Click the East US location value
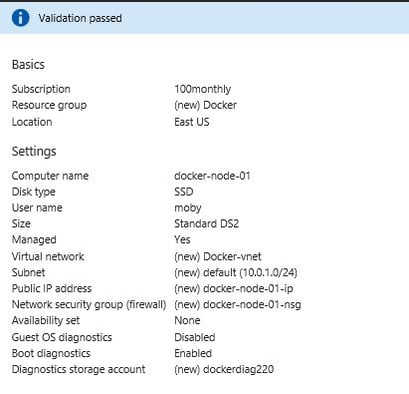409x394 pixels. coord(192,122)
